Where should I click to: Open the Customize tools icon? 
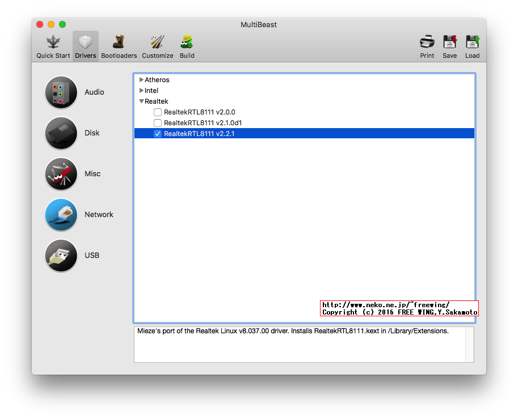[158, 43]
